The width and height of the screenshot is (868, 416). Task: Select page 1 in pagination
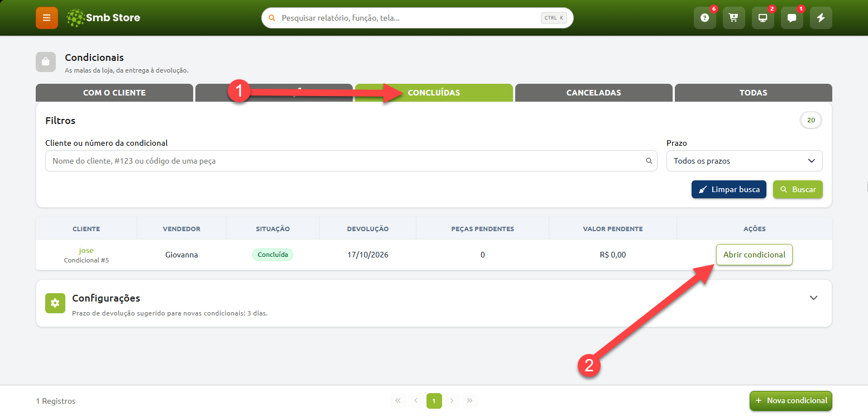click(434, 401)
